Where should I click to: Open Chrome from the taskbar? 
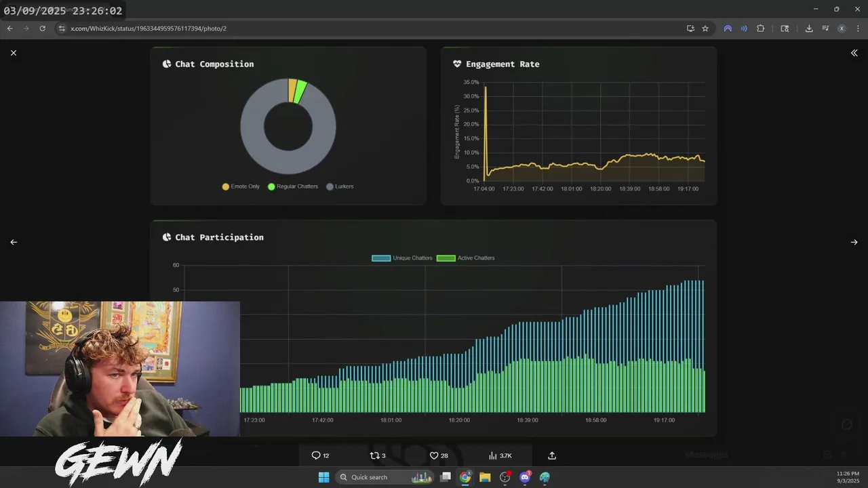click(465, 477)
